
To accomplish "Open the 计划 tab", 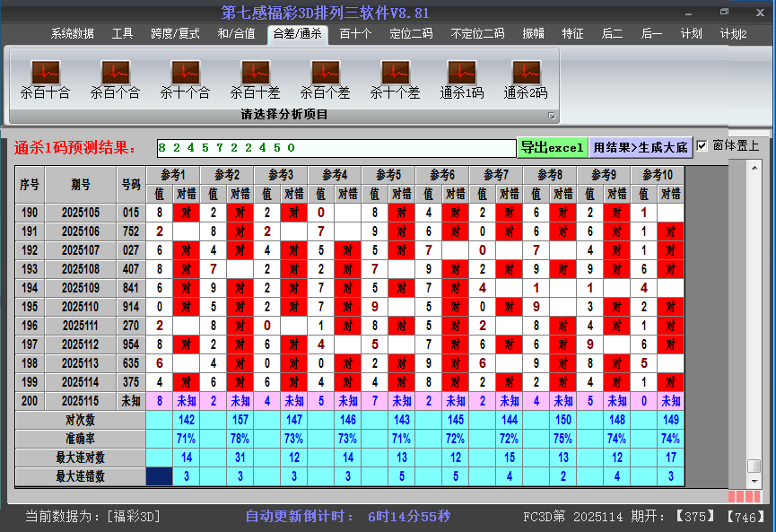I will tap(692, 34).
